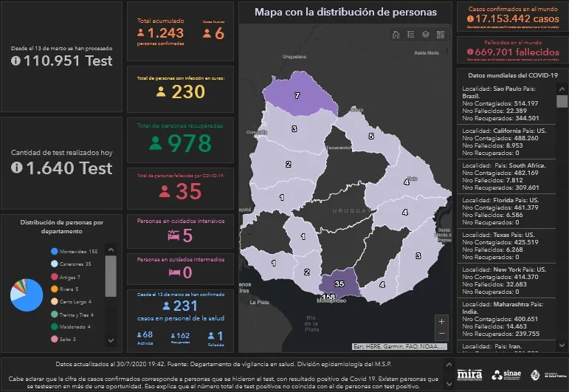The height and width of the screenshot is (392, 569).
Task: Click the map home extent icon
Action: click(x=396, y=35)
